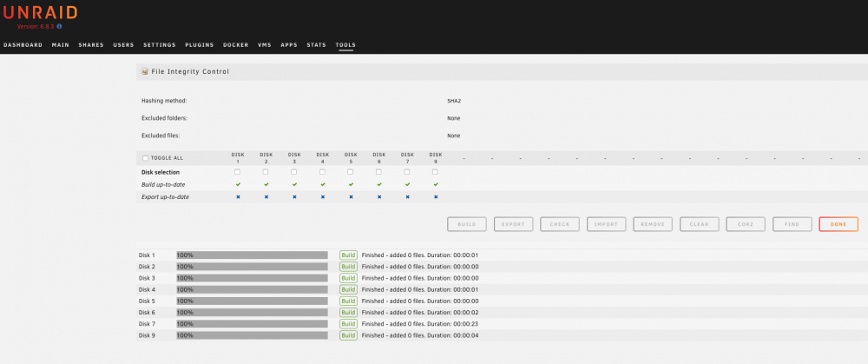Open the Shares page
The image size is (868, 364).
(91, 45)
